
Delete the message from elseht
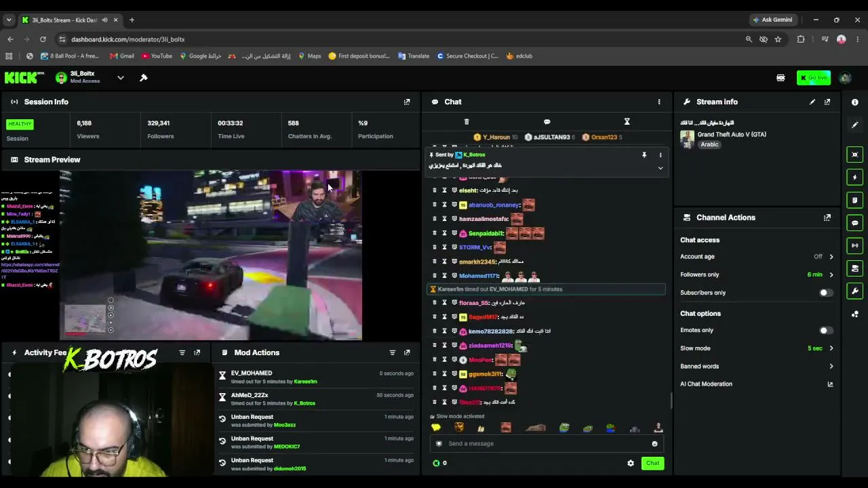pyautogui.click(x=435, y=190)
